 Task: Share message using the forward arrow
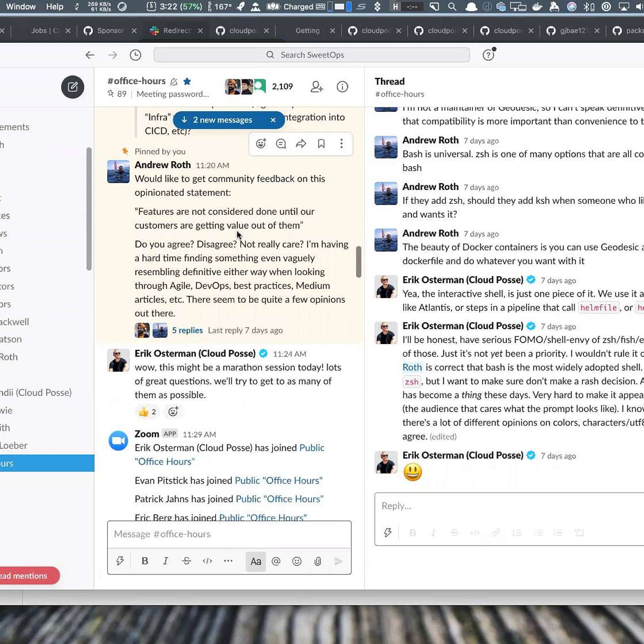301,144
